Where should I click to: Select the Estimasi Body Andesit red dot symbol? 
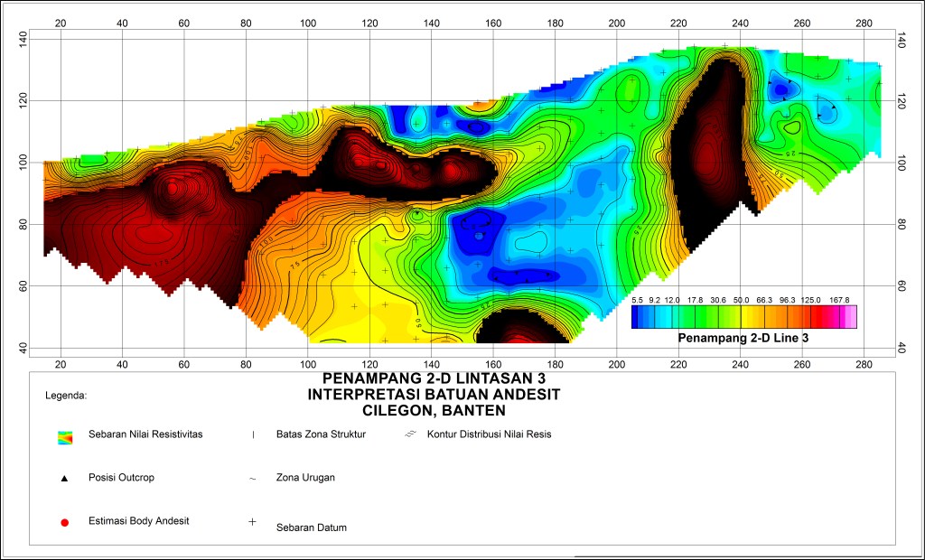pyautogui.click(x=65, y=520)
